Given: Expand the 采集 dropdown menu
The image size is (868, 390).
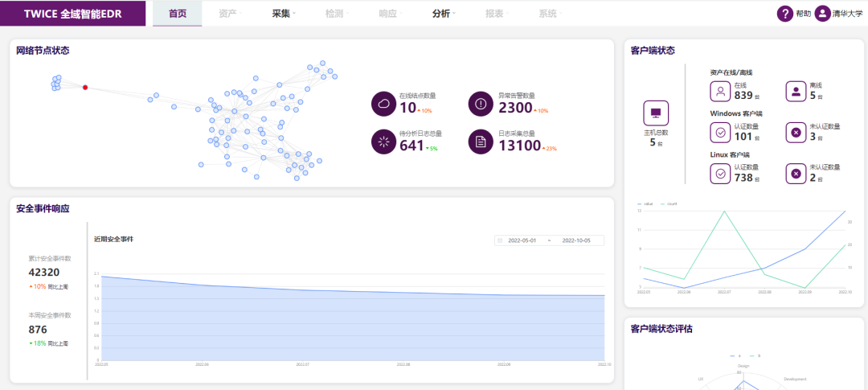Looking at the screenshot, I should coord(283,14).
